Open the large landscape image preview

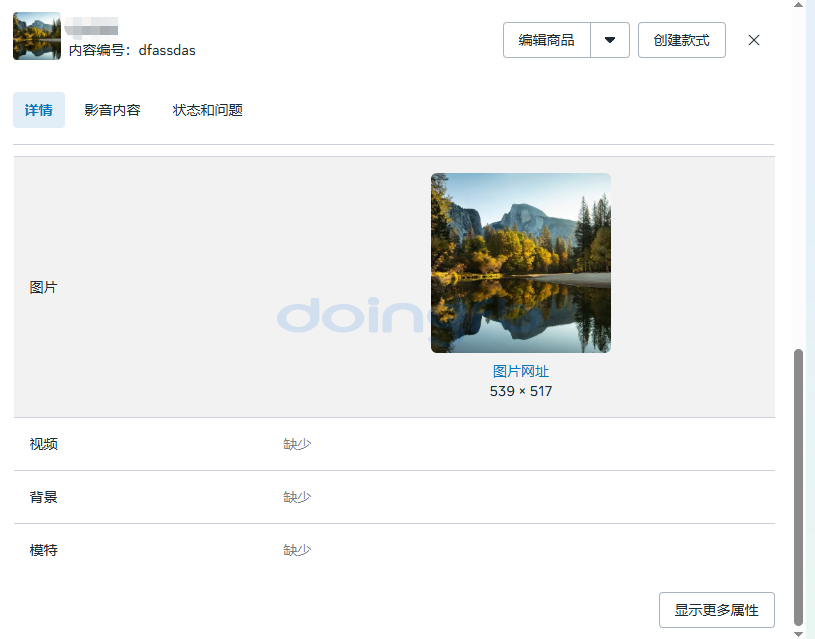[x=520, y=263]
